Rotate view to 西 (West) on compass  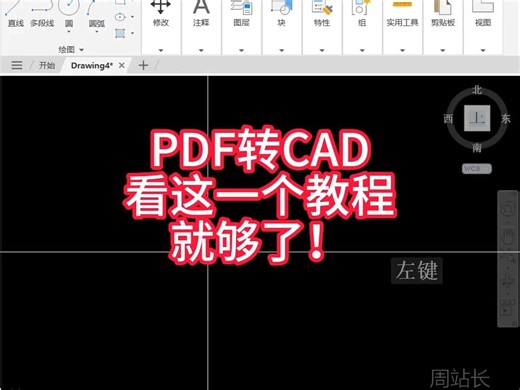[448, 118]
